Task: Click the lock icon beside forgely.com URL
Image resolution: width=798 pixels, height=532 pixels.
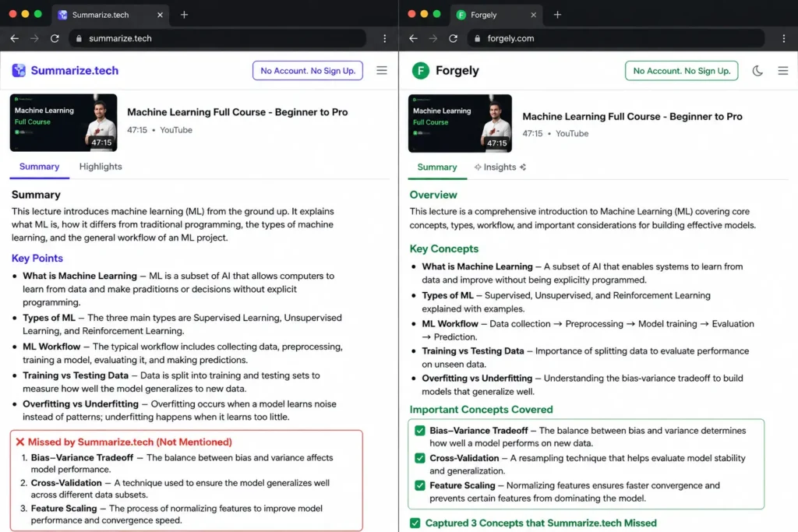Action: [478, 39]
